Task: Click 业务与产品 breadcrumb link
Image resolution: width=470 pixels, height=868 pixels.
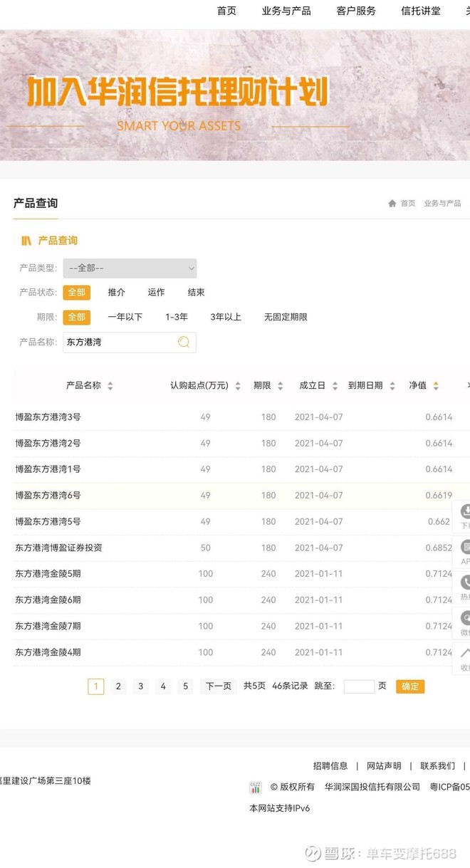Action: pyautogui.click(x=442, y=204)
